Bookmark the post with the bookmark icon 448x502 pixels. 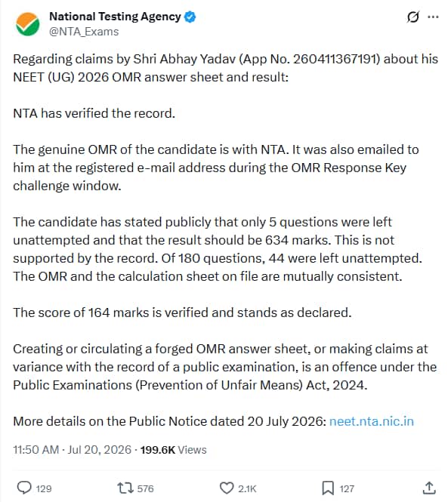point(328,488)
